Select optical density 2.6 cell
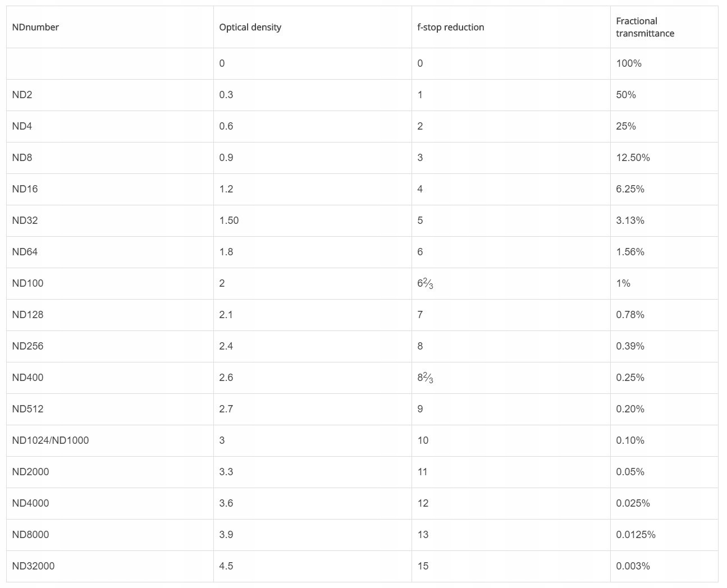The height and width of the screenshot is (588, 727). tap(226, 378)
